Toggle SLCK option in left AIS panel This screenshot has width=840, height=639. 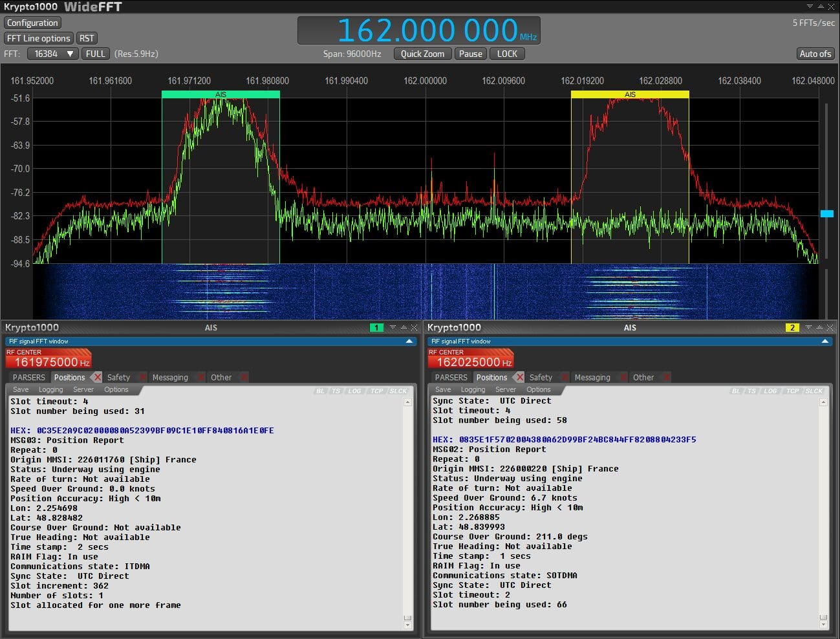398,391
